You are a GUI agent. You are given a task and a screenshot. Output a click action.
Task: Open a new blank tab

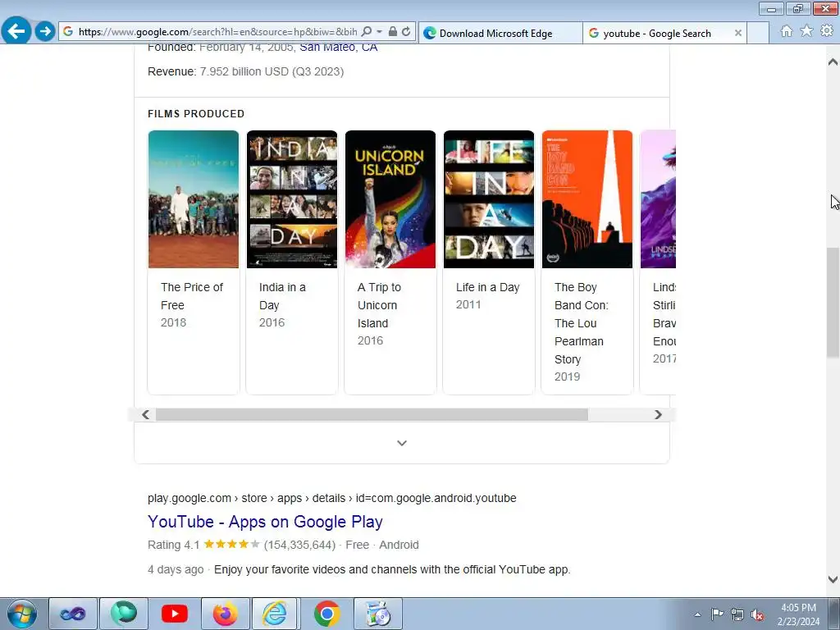[757, 33]
